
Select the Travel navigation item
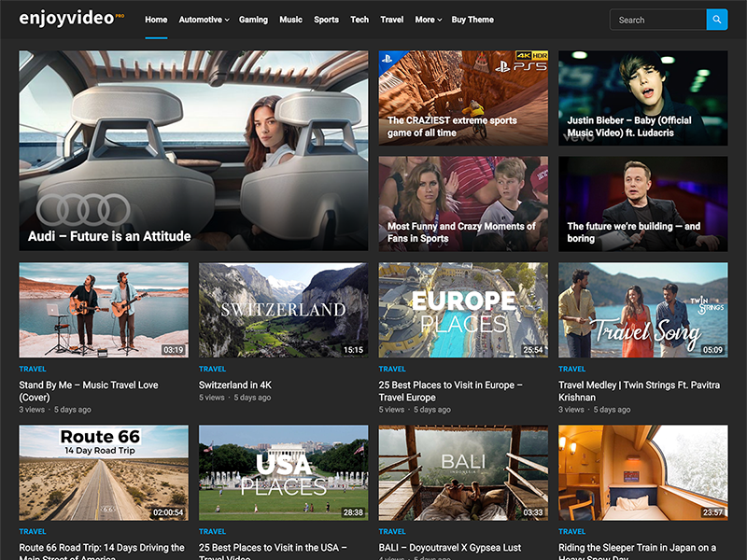(x=391, y=19)
